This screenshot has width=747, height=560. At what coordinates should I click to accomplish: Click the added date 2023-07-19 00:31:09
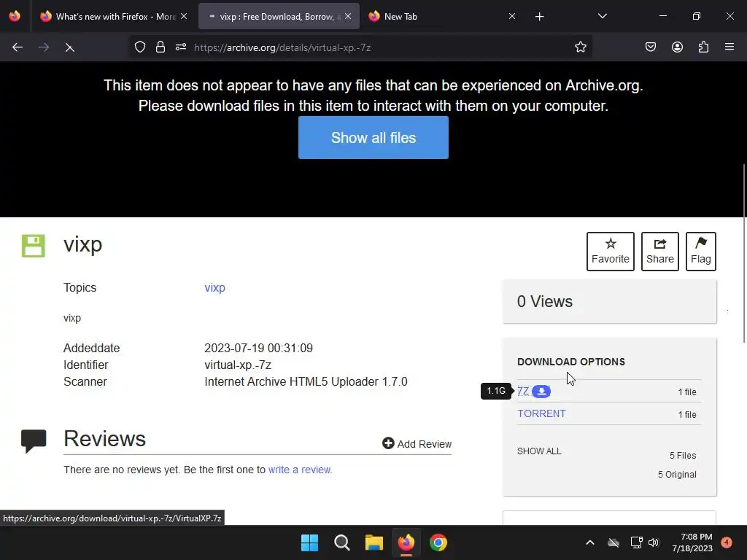tap(259, 348)
